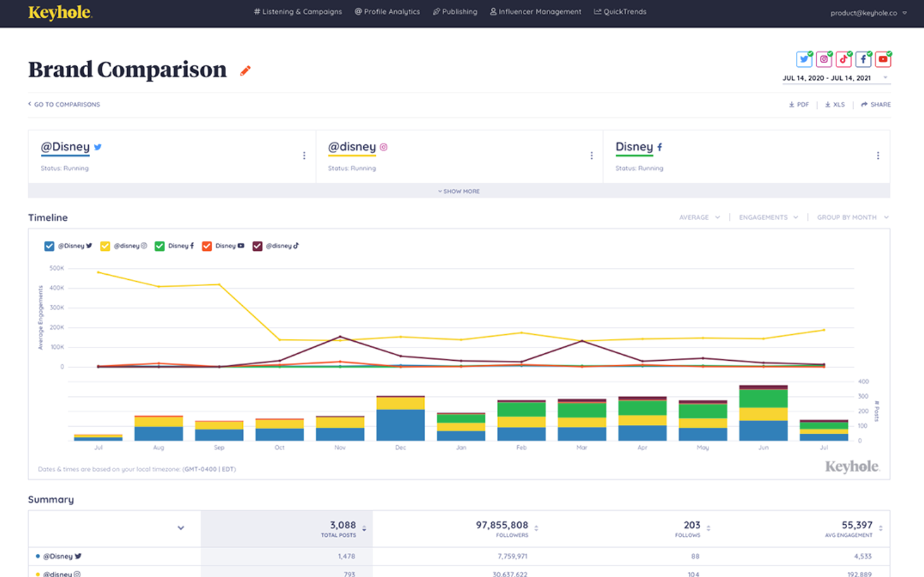
Task: Open the Group by Month dropdown
Action: [853, 217]
